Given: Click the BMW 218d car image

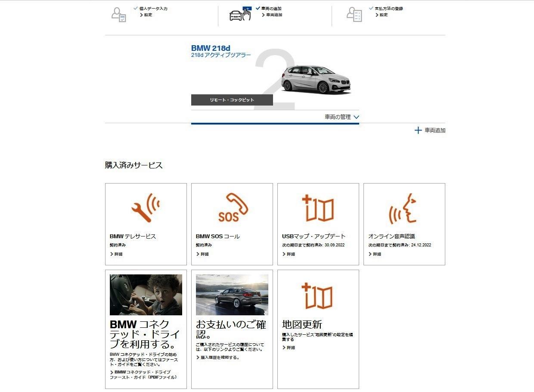Looking at the screenshot, I should (x=316, y=79).
